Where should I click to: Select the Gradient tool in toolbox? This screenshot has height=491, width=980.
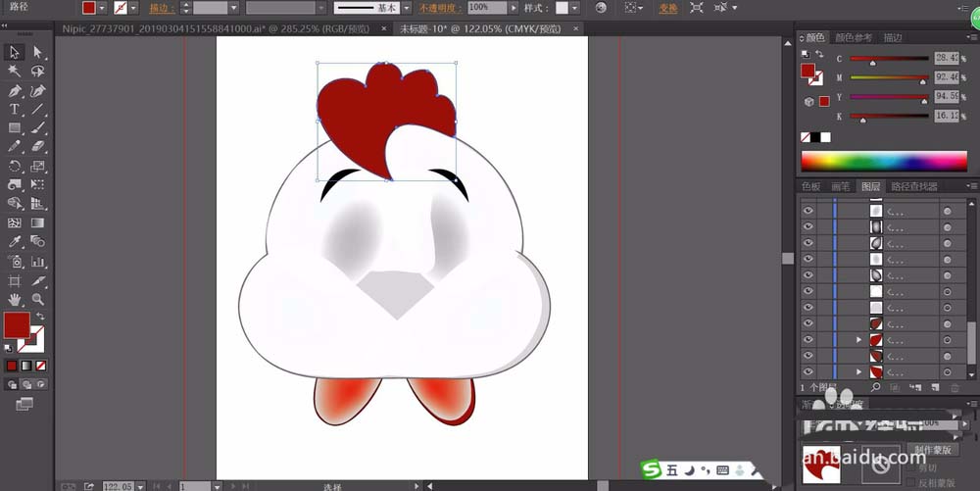pos(37,223)
